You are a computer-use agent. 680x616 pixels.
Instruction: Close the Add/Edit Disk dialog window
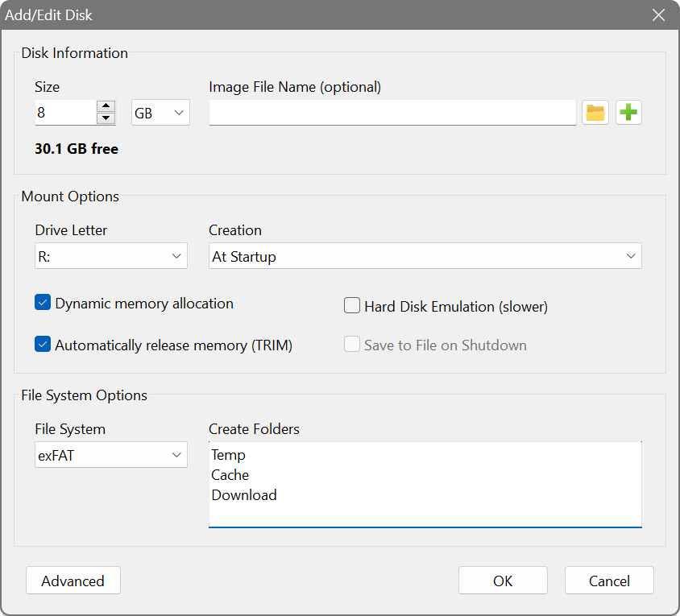tap(658, 14)
